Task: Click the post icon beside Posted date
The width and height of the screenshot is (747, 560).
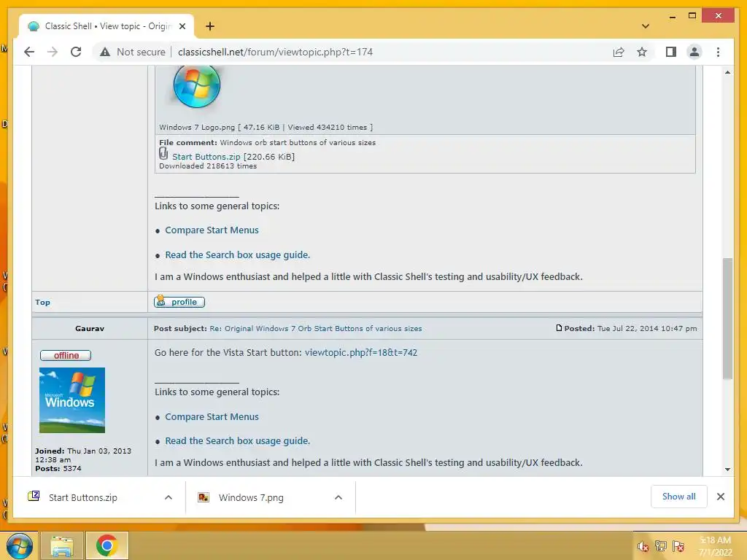Action: click(559, 328)
